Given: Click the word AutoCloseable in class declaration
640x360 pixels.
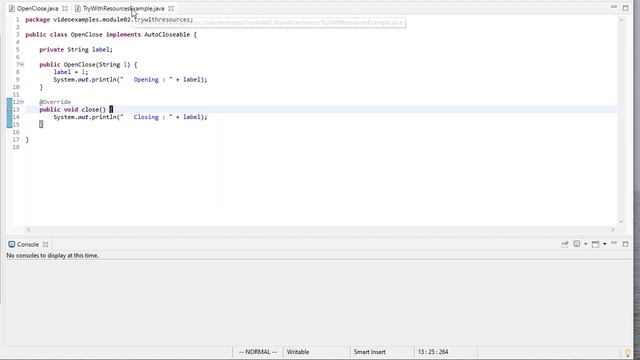Looking at the screenshot, I should 167,35.
